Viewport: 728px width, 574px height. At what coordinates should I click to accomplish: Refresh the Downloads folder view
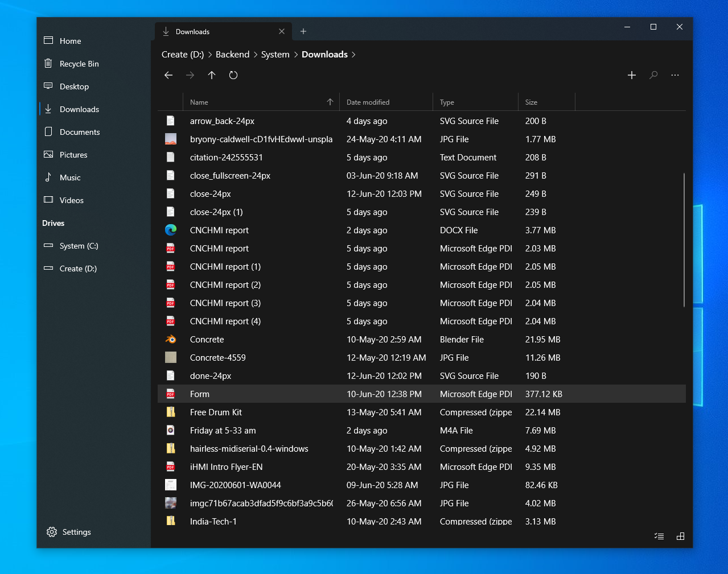[x=233, y=75]
